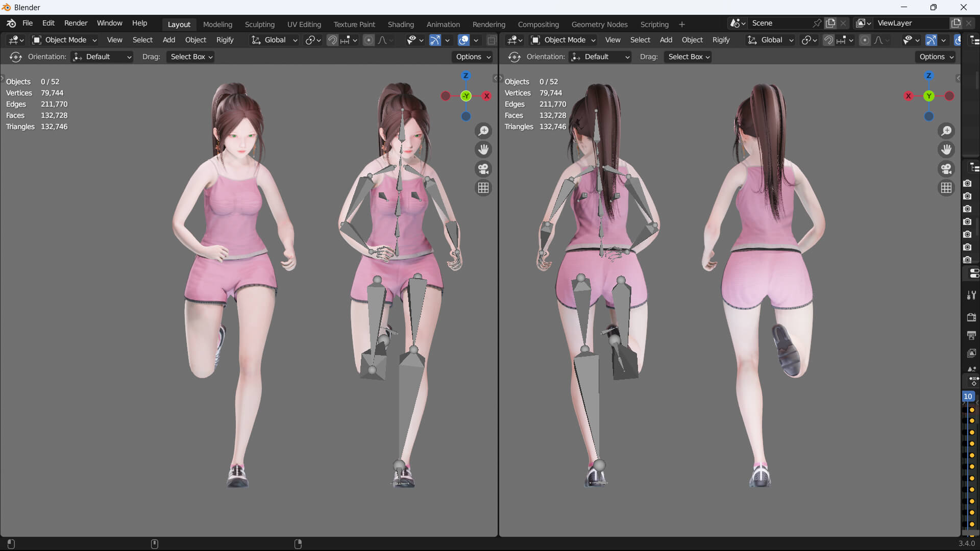Toggle camera view in the right viewport
Image resolution: width=980 pixels, height=551 pixels.
tap(946, 169)
